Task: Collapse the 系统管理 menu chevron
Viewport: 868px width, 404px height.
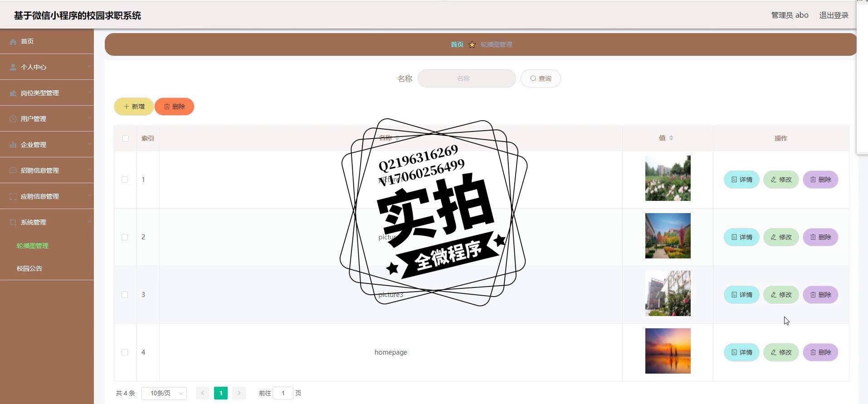Action: [x=89, y=222]
